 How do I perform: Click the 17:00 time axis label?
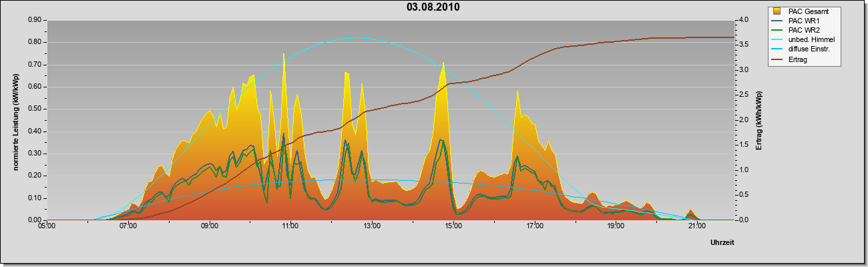tap(534, 226)
